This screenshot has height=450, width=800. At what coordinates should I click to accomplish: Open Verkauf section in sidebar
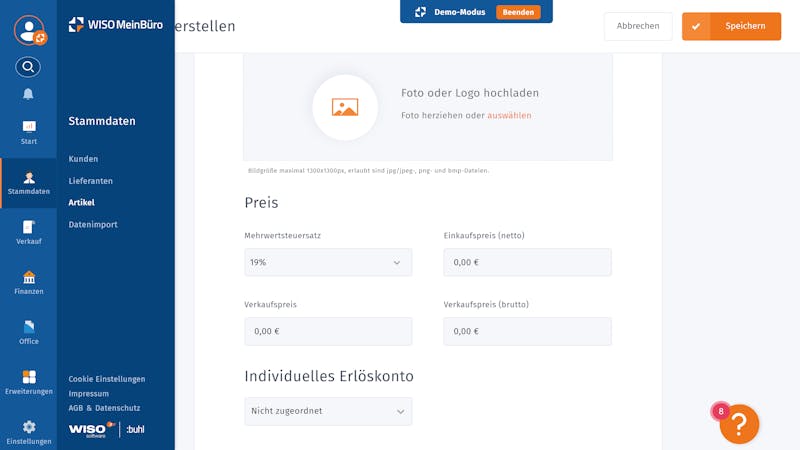coord(29,233)
